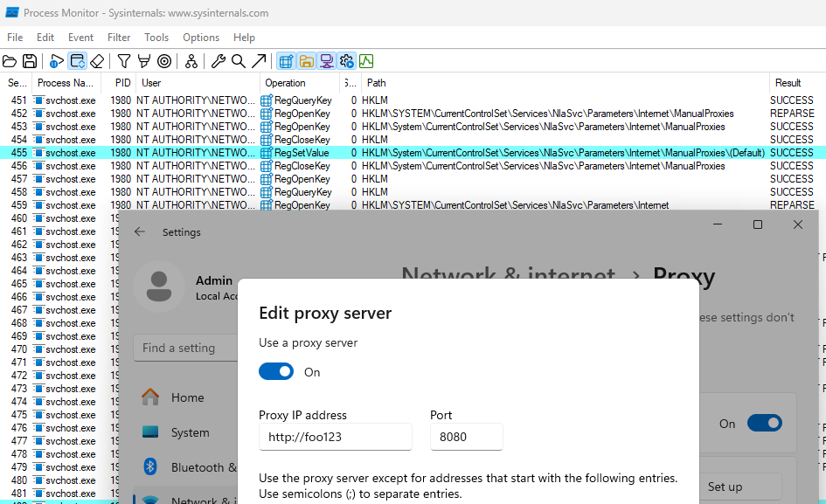Click the magnifier Find icon

coord(238,61)
